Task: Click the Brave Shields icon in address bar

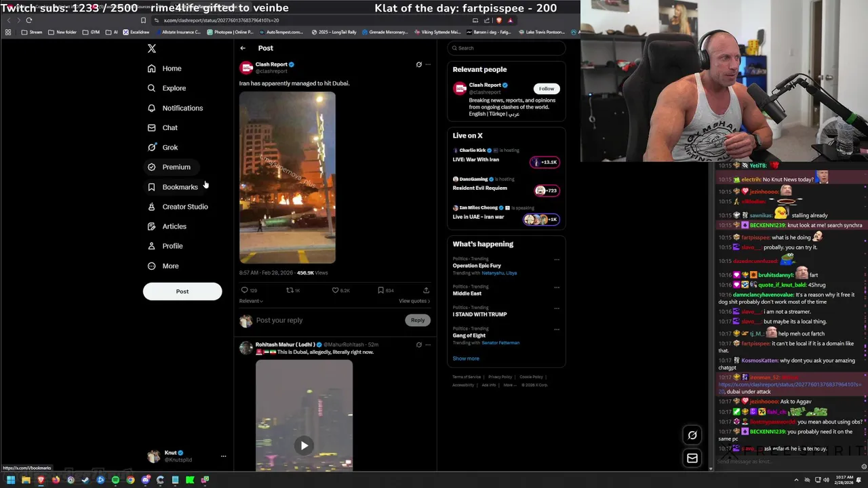Action: pyautogui.click(x=499, y=20)
